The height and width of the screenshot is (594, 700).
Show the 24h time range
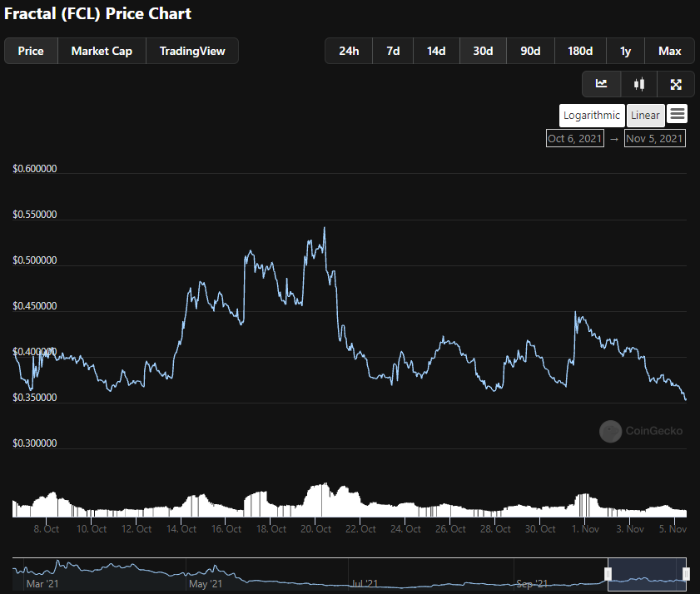click(349, 51)
